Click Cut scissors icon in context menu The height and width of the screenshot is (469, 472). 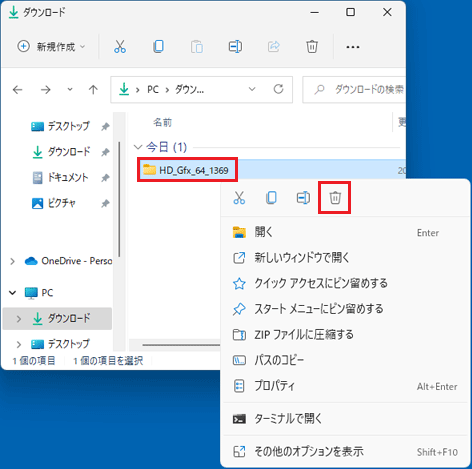(x=239, y=198)
